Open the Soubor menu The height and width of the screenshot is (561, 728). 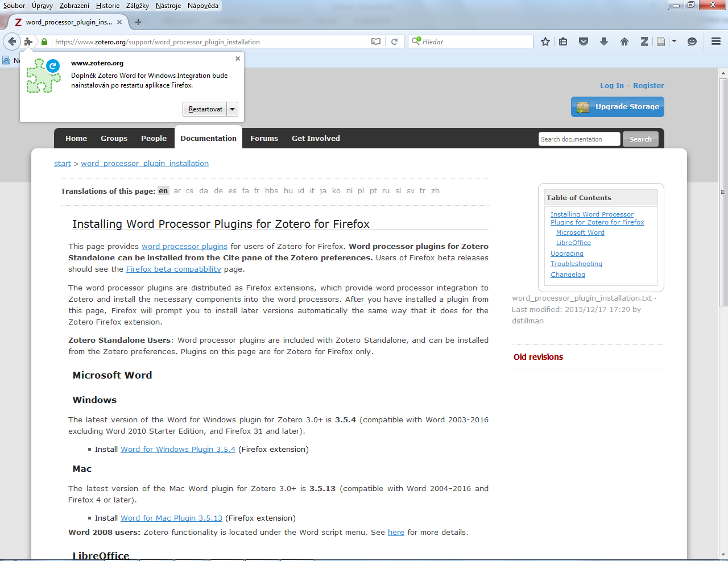(x=14, y=6)
